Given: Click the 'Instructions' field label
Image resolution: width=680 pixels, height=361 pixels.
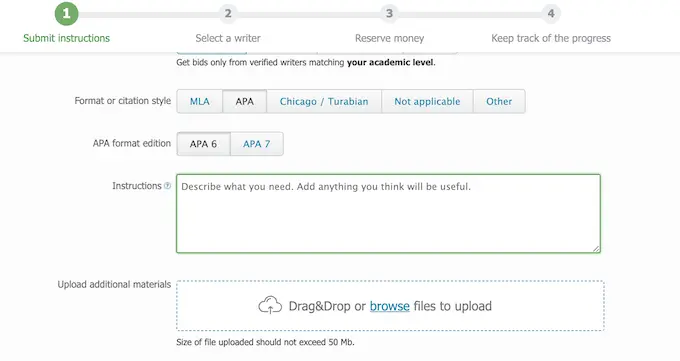Looking at the screenshot, I should pyautogui.click(x=137, y=186).
